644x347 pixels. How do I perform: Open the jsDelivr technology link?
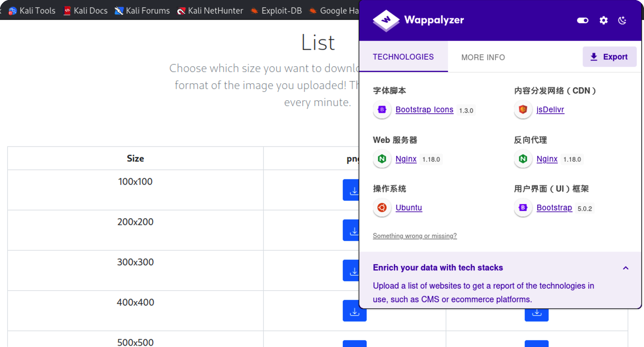click(x=550, y=109)
